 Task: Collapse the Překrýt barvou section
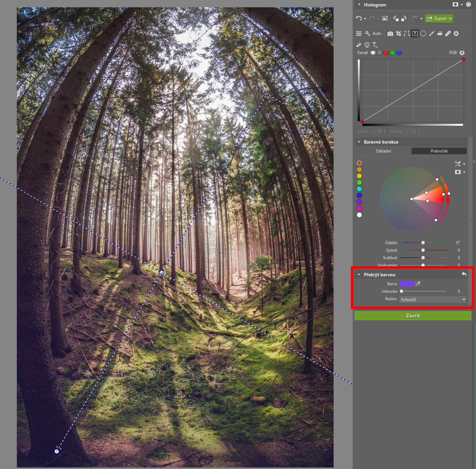pos(359,275)
